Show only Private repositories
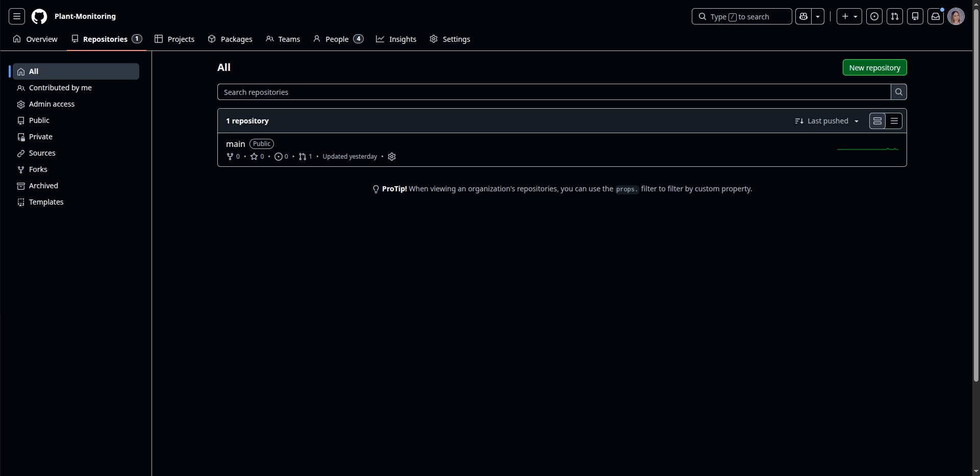 tap(76, 137)
